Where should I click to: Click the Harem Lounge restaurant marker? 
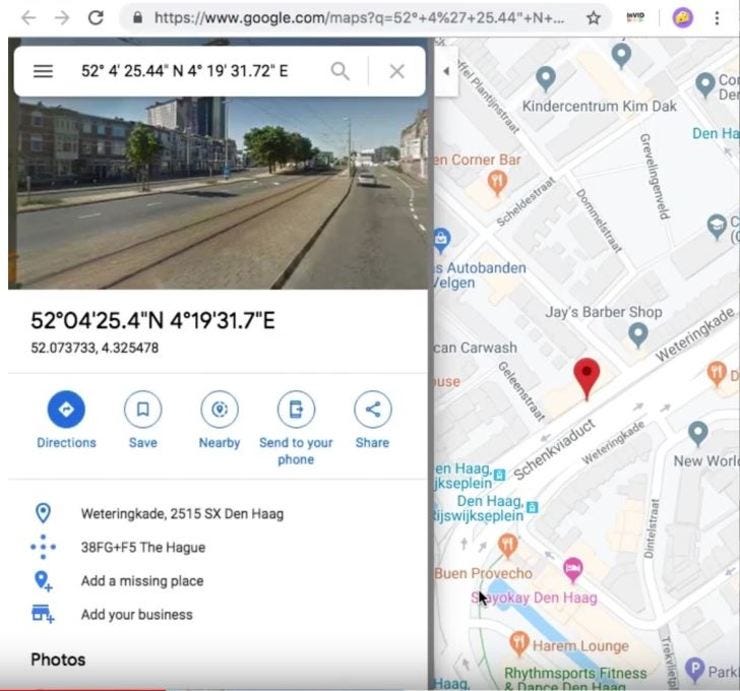coord(519,643)
